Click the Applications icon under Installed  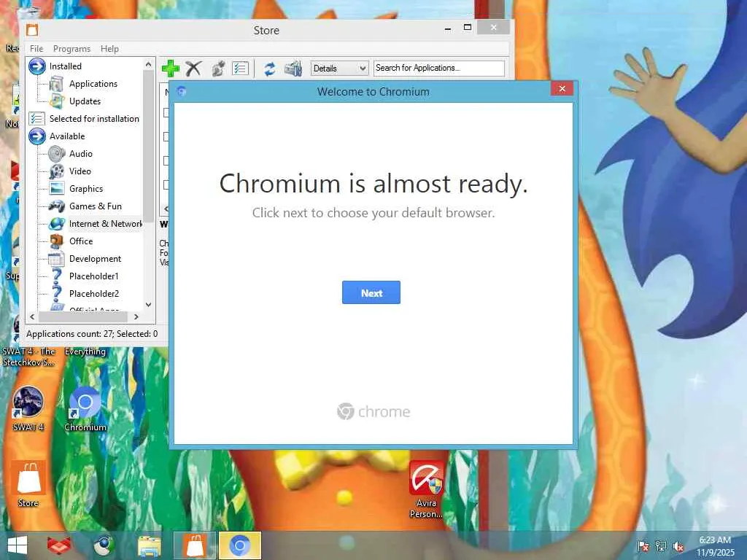tap(57, 84)
